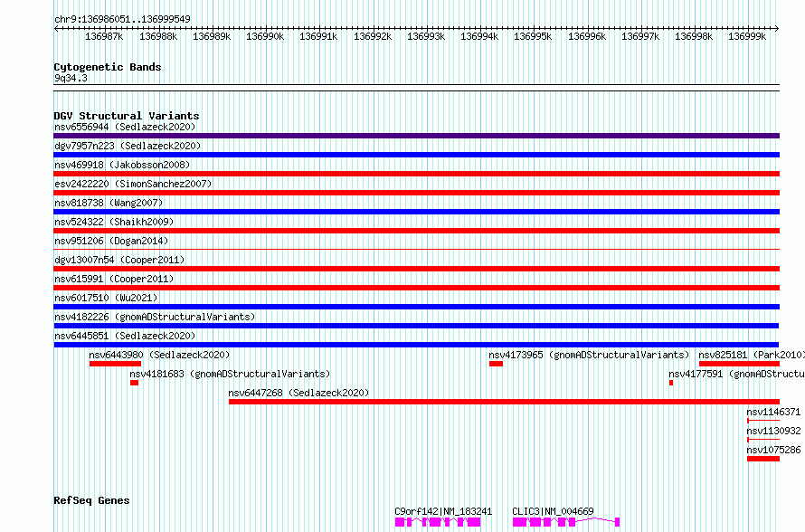This screenshot has width=805, height=532.
Task: Click the small red nsv4173965 variant block
Action: (x=496, y=364)
